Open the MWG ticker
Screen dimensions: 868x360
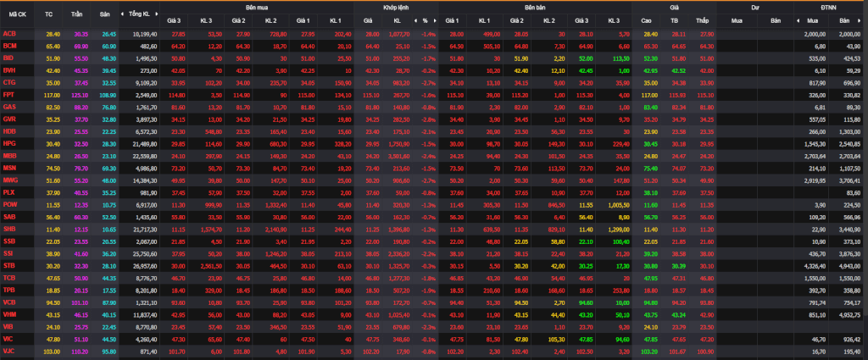[x=9, y=180]
